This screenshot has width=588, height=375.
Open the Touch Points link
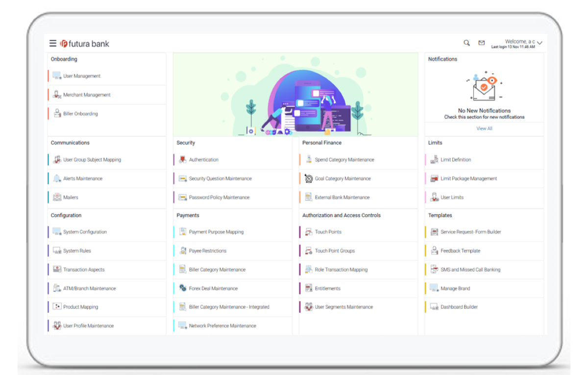[328, 232]
